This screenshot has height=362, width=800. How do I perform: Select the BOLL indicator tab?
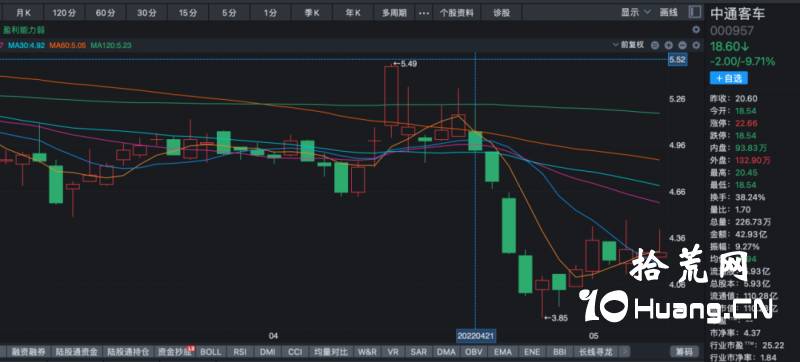pos(211,352)
